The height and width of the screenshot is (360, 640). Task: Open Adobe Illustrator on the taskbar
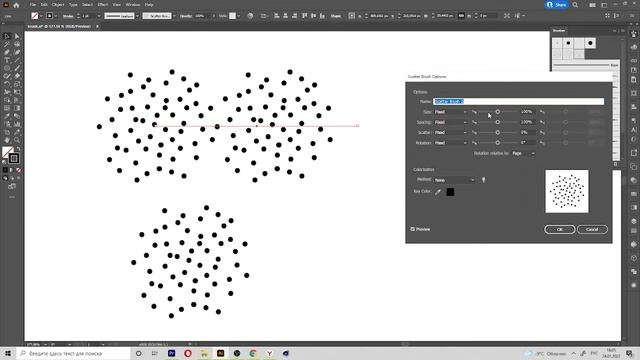pyautogui.click(x=220, y=353)
